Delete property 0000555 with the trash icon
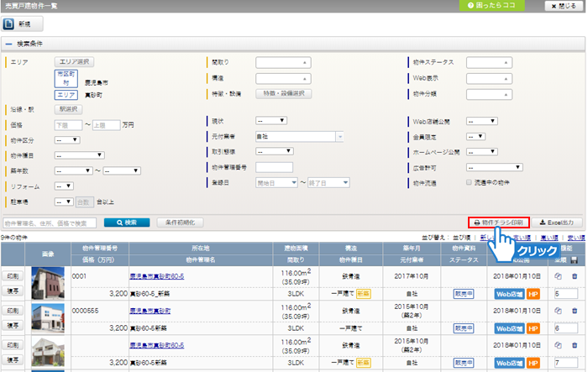588x372 pixels. click(575, 310)
